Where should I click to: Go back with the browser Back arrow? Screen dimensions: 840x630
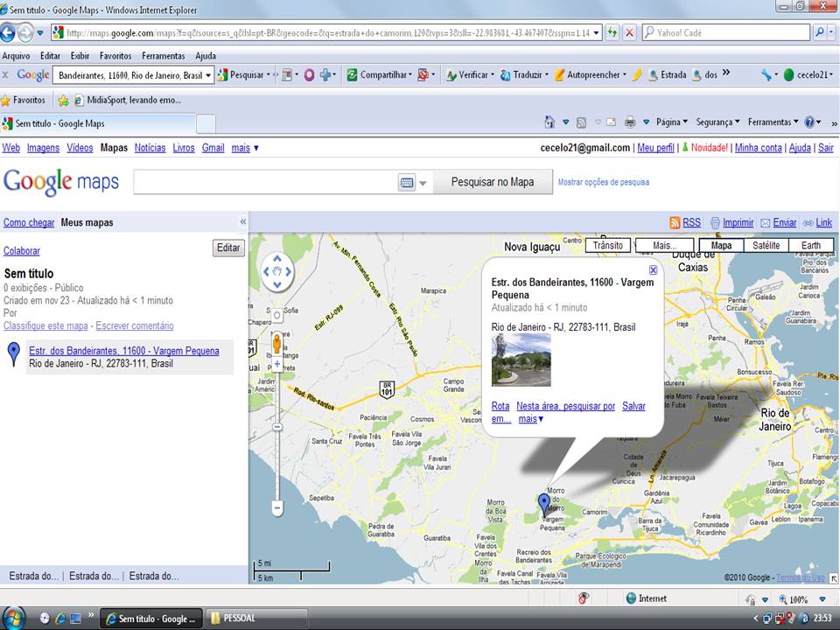8,32
